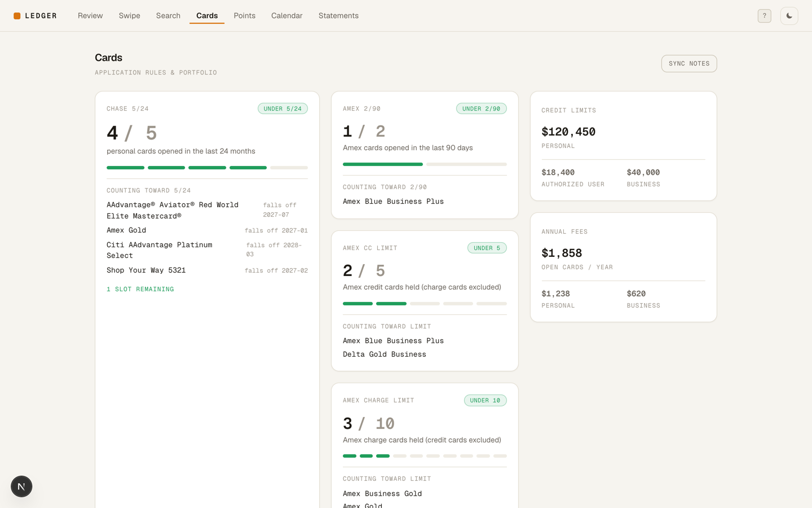The width and height of the screenshot is (812, 508).
Task: Open the Statements tab
Action: 338,16
